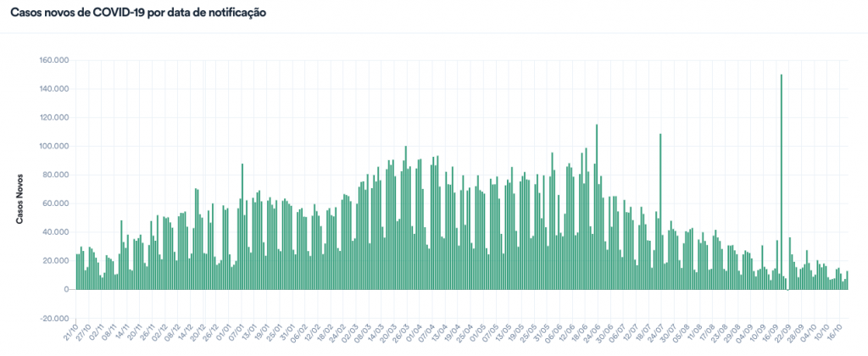The height and width of the screenshot is (356, 868).
Task: Click the 'Casos Novos' y-axis title
Action: pyautogui.click(x=20, y=200)
